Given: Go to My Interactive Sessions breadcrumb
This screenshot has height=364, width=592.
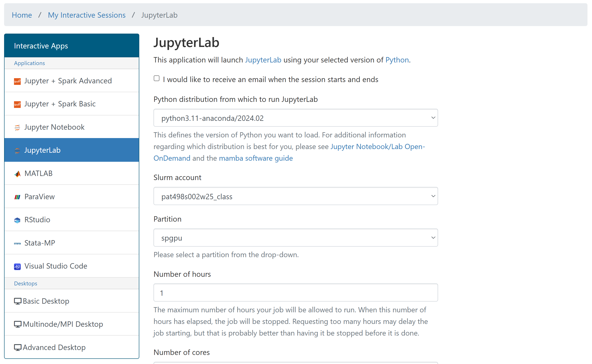Looking at the screenshot, I should pos(86,15).
